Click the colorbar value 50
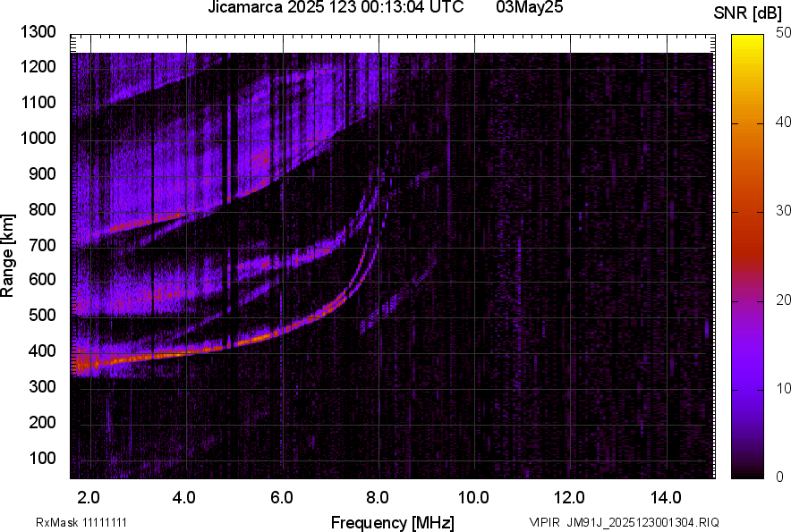The height and width of the screenshot is (532, 791). tap(784, 33)
